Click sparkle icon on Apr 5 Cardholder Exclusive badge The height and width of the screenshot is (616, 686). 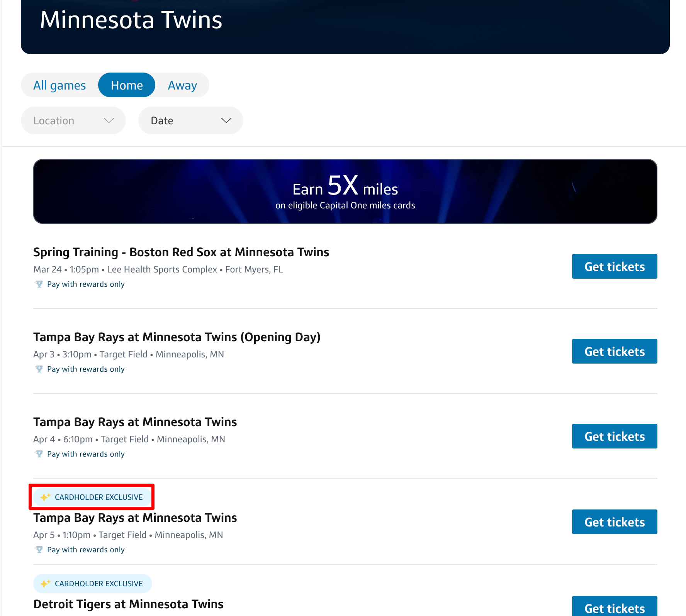(45, 497)
